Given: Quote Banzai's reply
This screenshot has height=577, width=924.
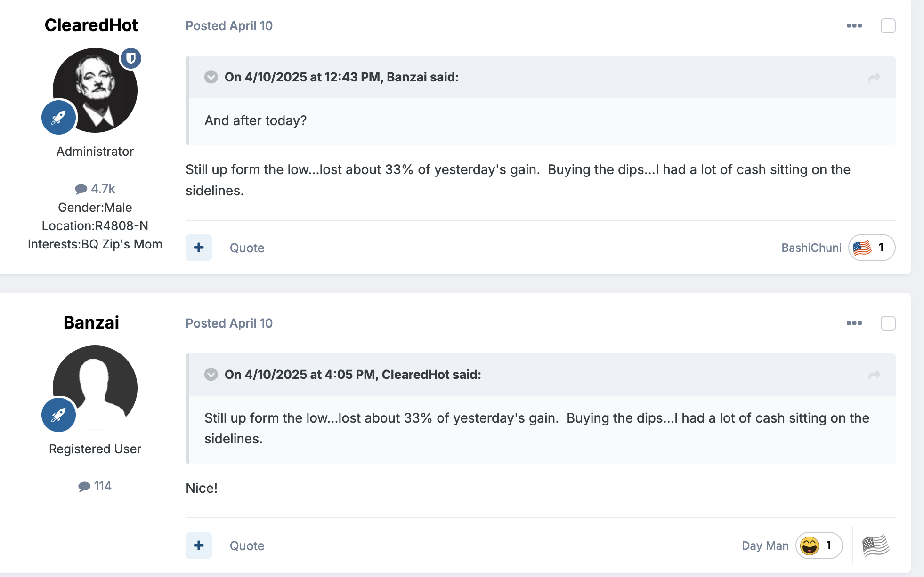Looking at the screenshot, I should 247,546.
